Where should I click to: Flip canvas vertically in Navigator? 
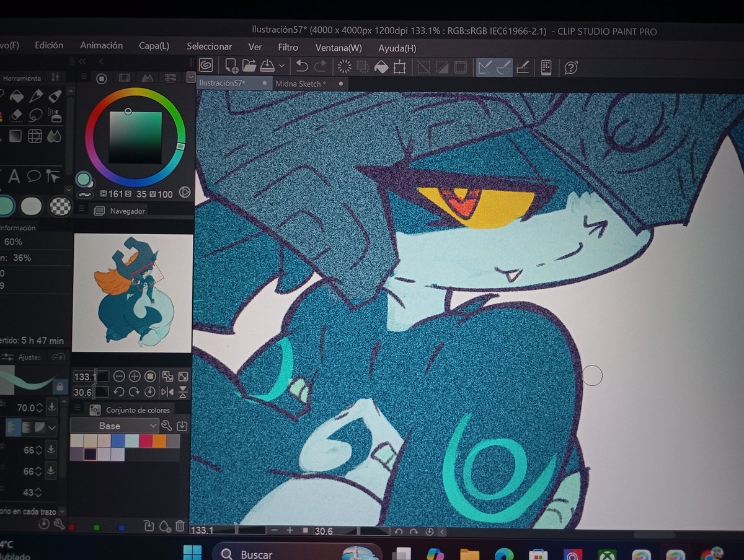coord(183,392)
